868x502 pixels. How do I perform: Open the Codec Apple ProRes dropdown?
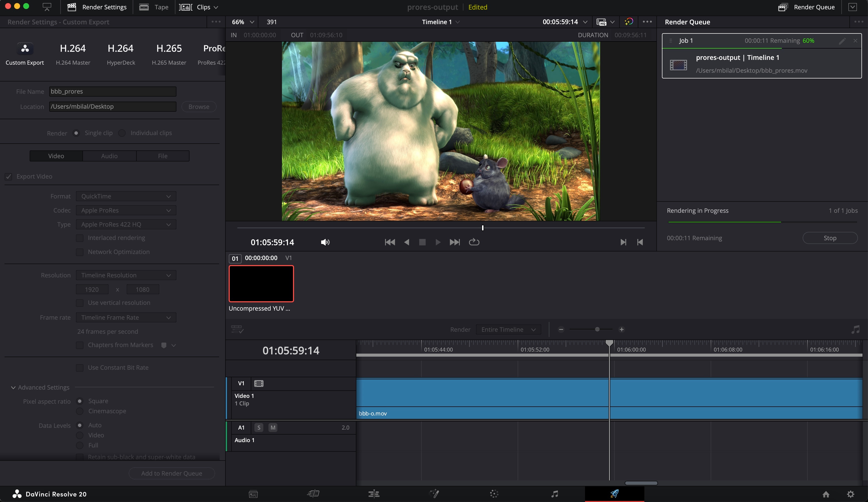(x=126, y=210)
